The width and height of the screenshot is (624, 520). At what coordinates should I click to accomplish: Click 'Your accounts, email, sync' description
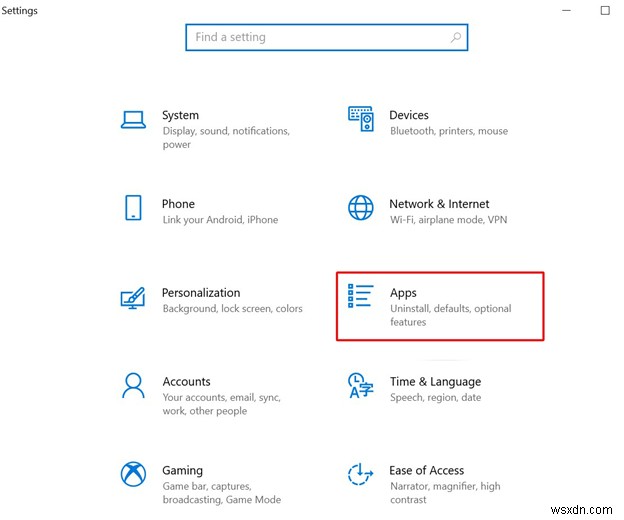222,404
